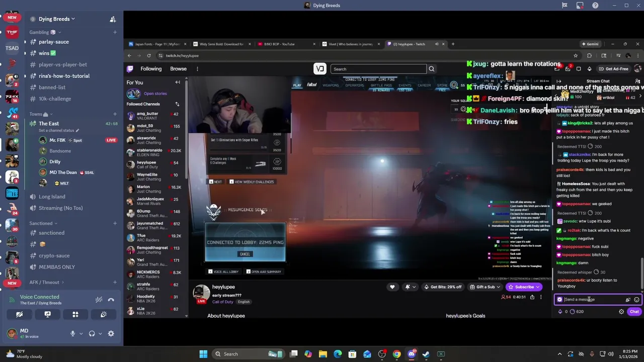Image resolution: width=644 pixels, height=362 pixels.
Task: Click the Twitch search magnifier button
Action: coord(431,69)
